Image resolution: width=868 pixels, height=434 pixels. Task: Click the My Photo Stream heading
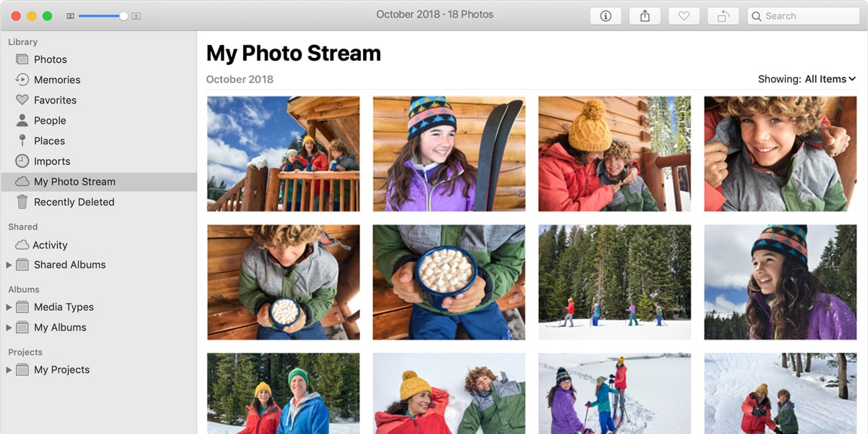tap(294, 53)
